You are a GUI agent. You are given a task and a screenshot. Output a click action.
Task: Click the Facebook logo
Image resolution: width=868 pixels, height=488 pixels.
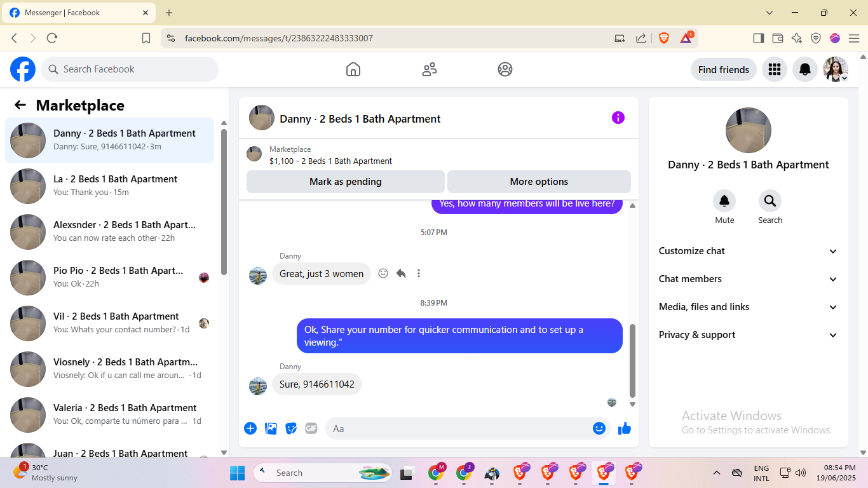[23, 69]
